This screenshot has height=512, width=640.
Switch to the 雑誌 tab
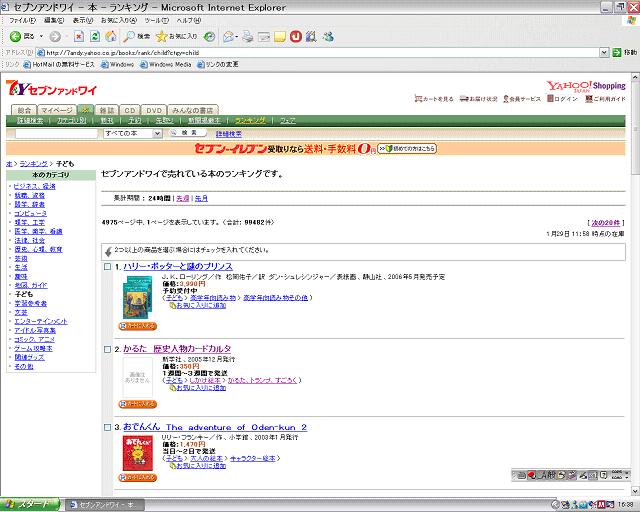point(107,110)
